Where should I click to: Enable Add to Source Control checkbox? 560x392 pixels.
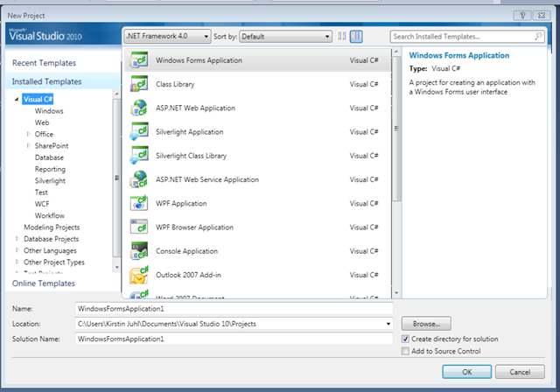405,351
